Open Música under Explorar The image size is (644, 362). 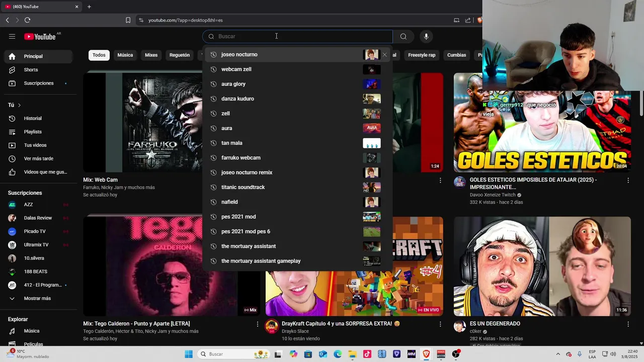(x=38, y=331)
